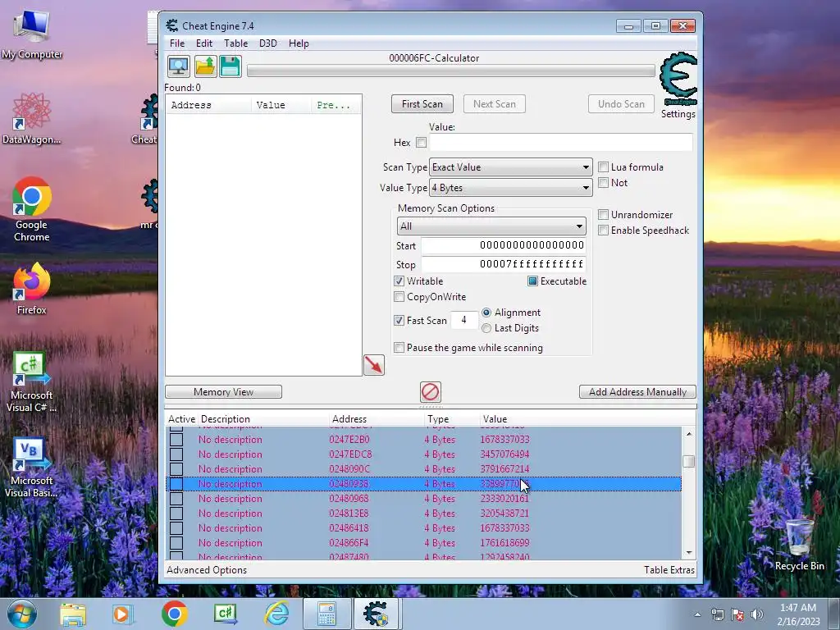Click the floppy disk save icon
The height and width of the screenshot is (630, 840).
tap(231, 66)
